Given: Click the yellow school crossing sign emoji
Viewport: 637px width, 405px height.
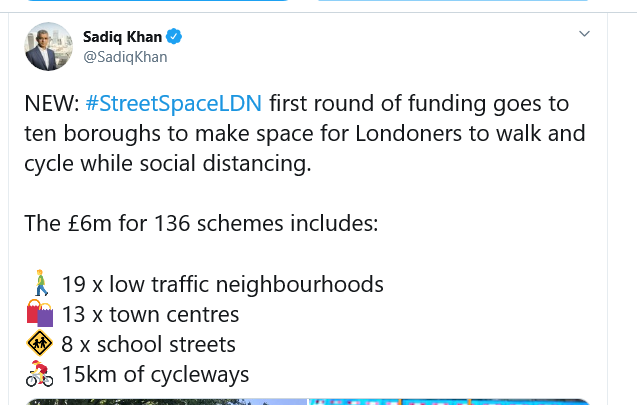Looking at the screenshot, I should click(x=40, y=345).
